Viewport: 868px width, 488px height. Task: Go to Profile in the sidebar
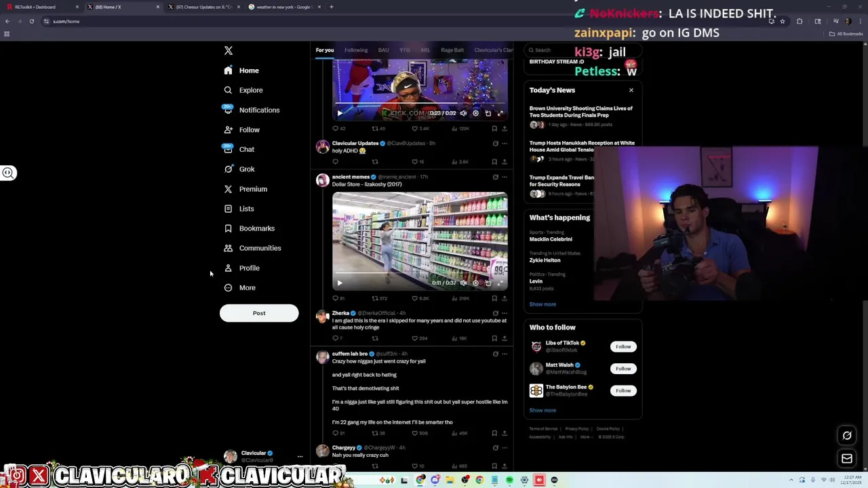(242, 268)
